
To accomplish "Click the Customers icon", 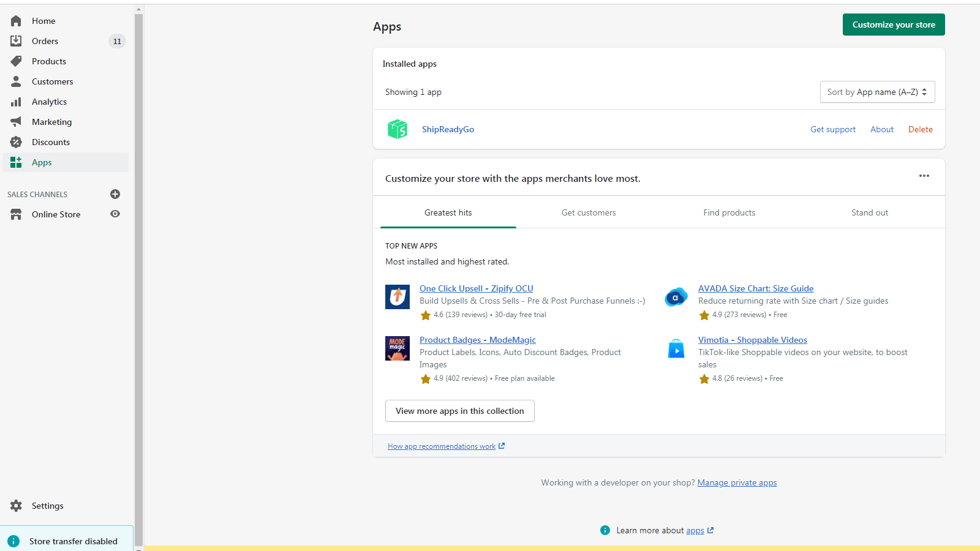I will coord(15,81).
